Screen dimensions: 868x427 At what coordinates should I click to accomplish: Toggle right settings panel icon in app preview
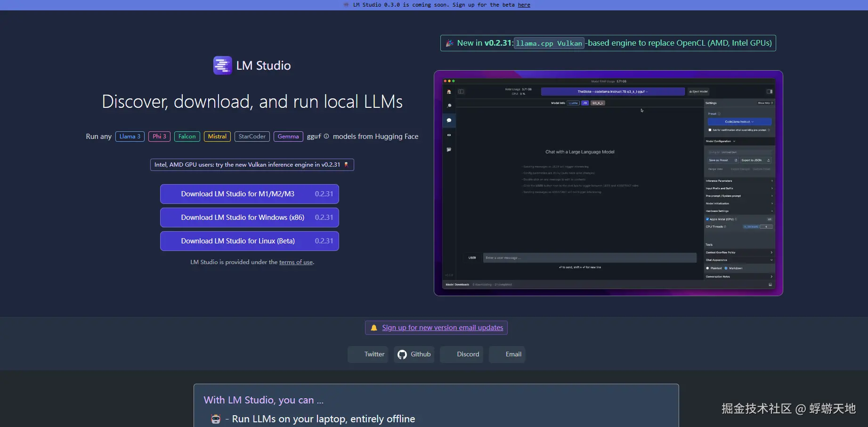click(x=769, y=92)
